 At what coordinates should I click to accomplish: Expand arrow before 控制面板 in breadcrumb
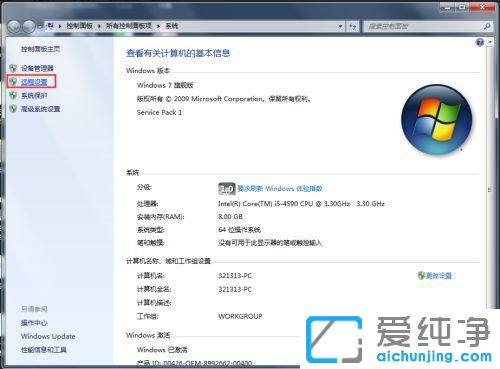tap(60, 26)
